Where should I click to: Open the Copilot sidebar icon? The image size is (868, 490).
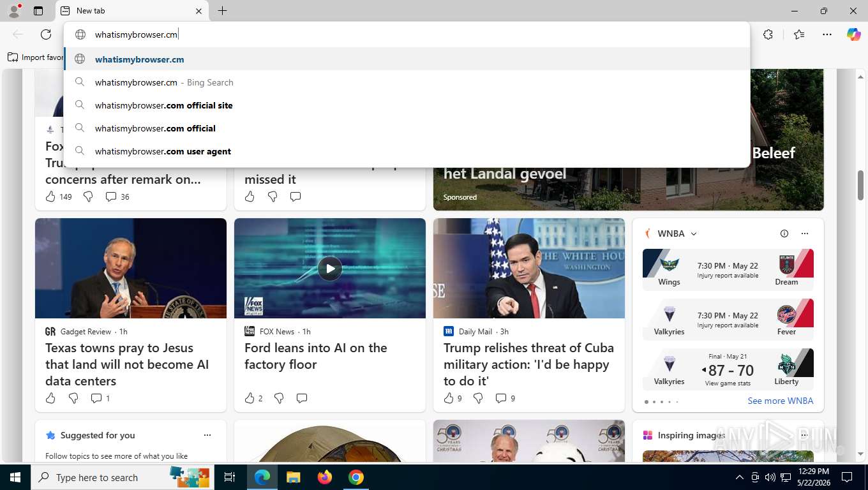[x=854, y=34]
